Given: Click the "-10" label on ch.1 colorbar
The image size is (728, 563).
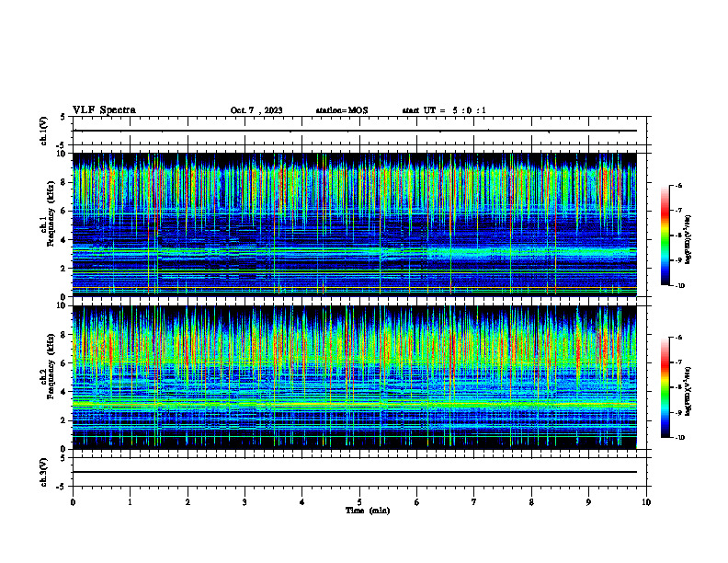Looking at the screenshot, I should 679,286.
